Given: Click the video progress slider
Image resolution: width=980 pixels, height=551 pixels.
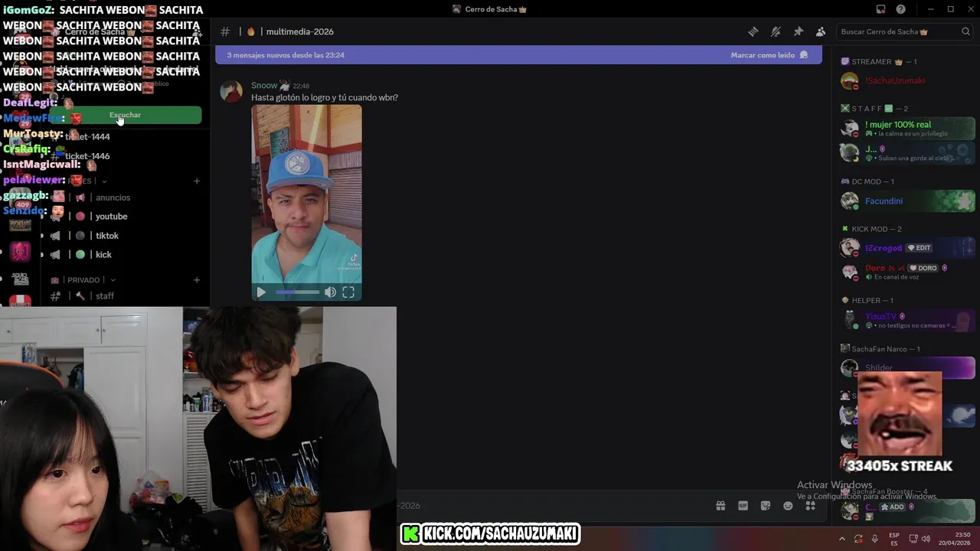Looking at the screenshot, I should (x=298, y=292).
